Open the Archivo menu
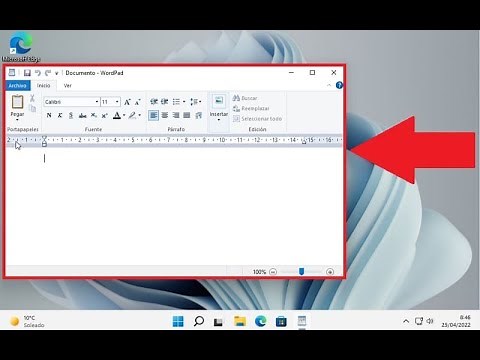Viewport: 480px width, 360px height. (x=18, y=85)
